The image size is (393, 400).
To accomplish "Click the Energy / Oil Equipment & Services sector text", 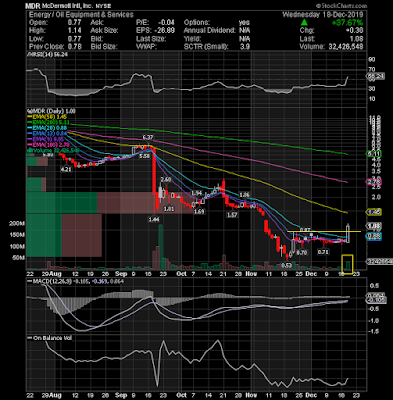I will [81, 15].
